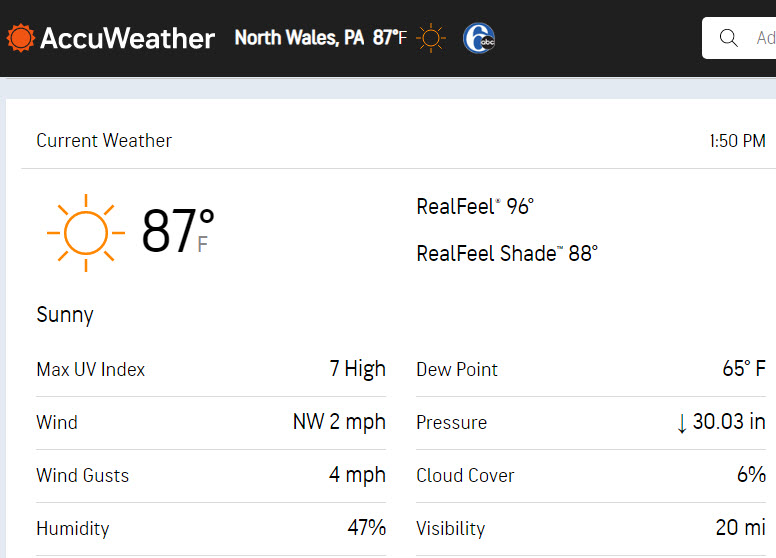Click the 87° current temperature
Image resolution: width=776 pixels, height=558 pixels.
pos(178,231)
